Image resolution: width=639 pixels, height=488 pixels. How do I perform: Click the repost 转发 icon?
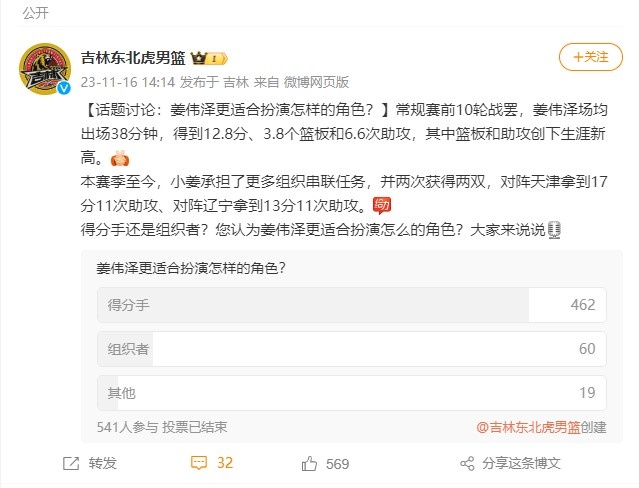tap(72, 463)
